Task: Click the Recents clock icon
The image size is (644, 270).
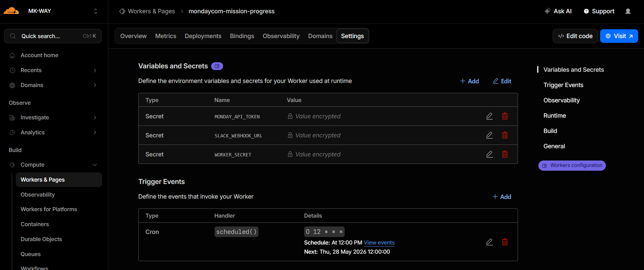Action: (x=12, y=70)
